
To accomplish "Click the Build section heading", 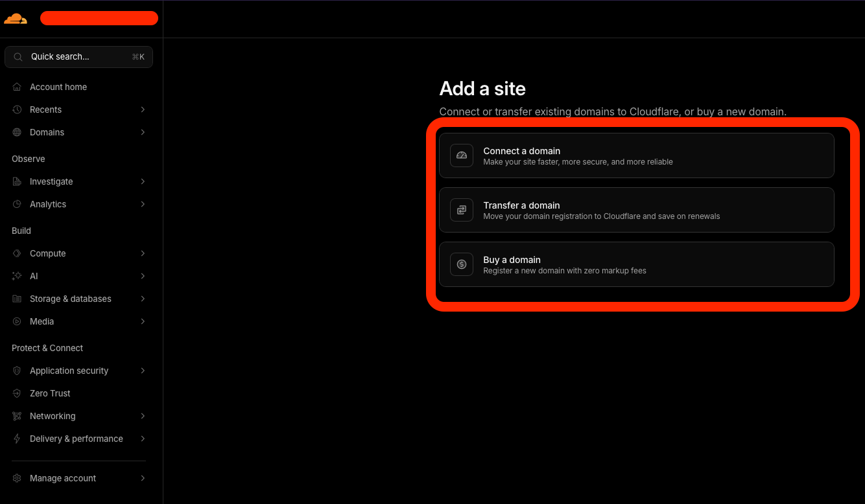I will point(21,231).
